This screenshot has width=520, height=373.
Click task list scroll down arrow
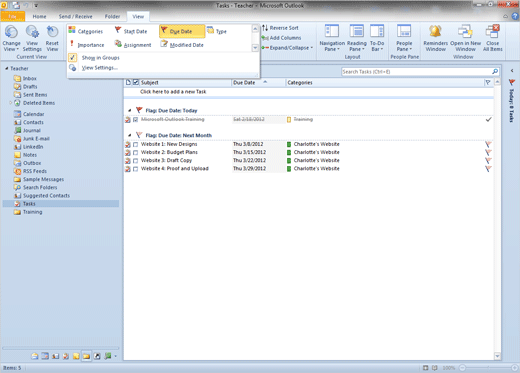coord(497,356)
